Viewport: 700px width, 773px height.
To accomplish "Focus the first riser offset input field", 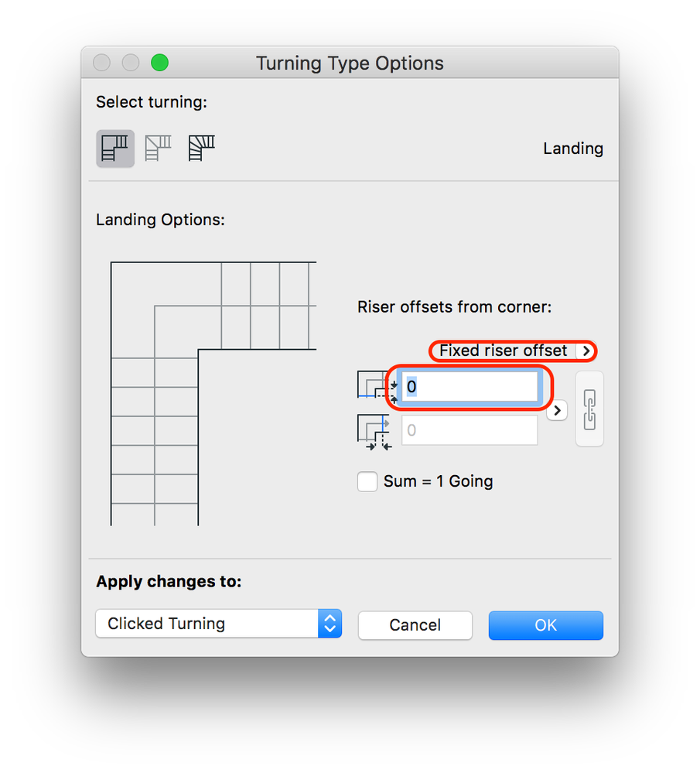I will (x=469, y=387).
